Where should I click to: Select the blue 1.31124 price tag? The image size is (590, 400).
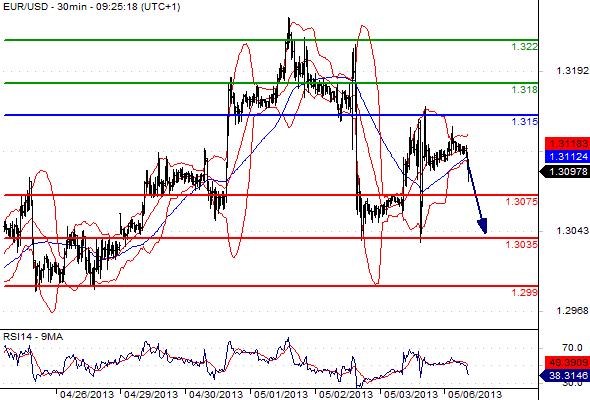[567, 156]
